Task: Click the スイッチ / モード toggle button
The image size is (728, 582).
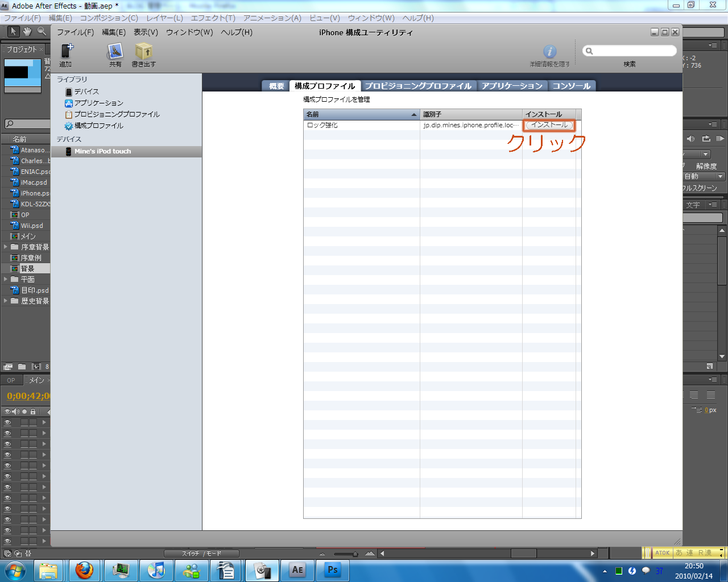Action: [x=201, y=554]
